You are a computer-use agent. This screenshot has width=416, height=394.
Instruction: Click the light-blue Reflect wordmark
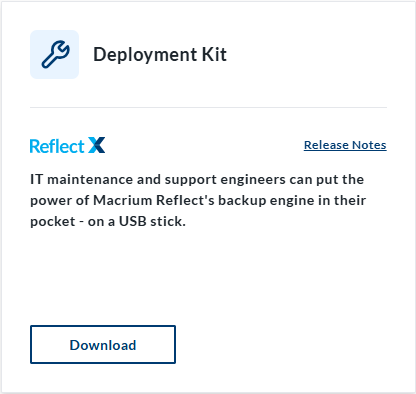[57, 146]
